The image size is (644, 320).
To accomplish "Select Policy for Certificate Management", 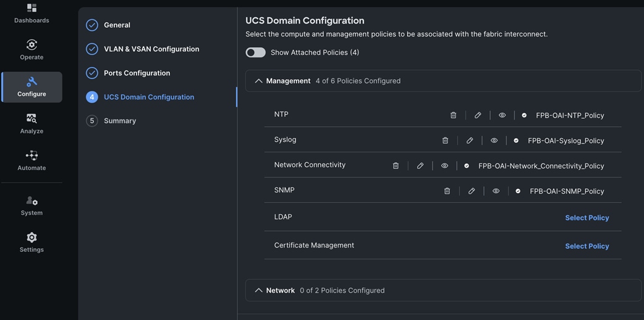I will pyautogui.click(x=587, y=246).
